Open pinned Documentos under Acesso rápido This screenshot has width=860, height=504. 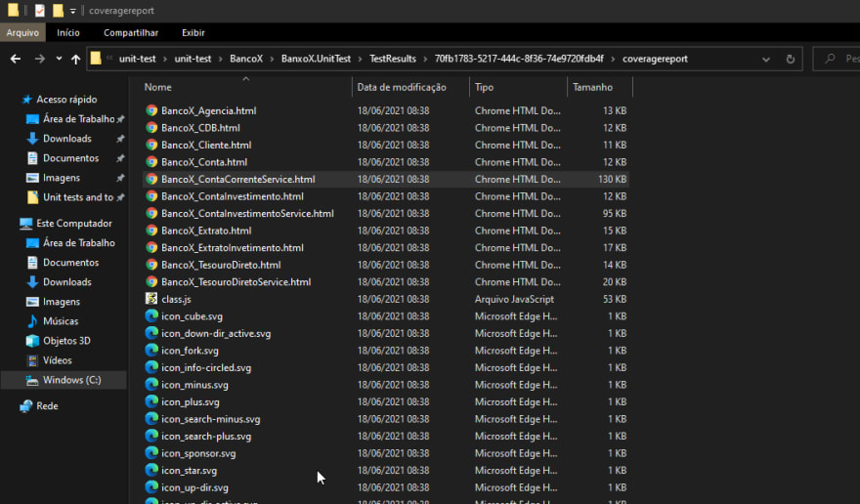point(70,158)
